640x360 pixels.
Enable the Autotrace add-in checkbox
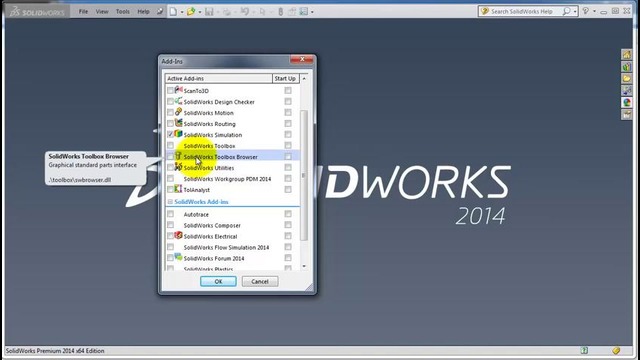coord(170,214)
